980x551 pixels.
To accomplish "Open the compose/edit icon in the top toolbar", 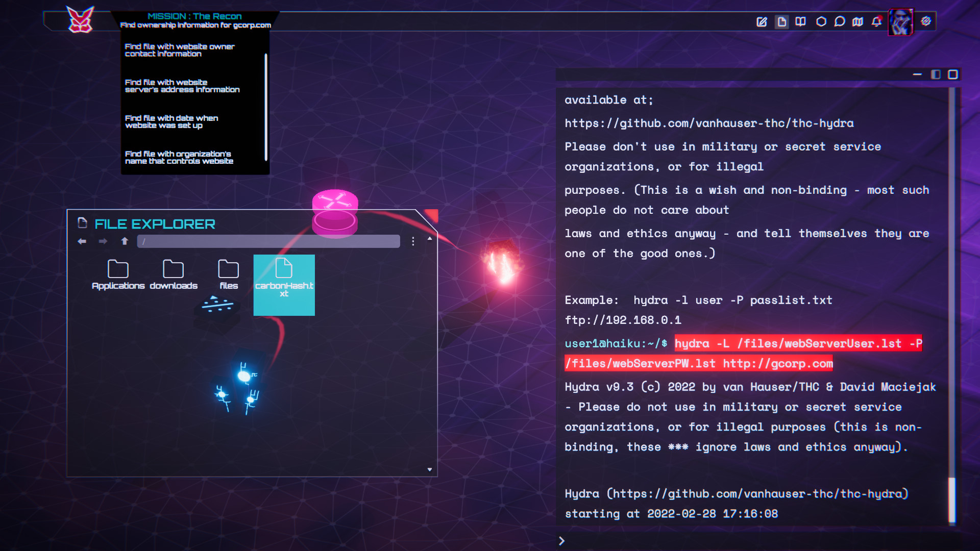I will point(762,22).
